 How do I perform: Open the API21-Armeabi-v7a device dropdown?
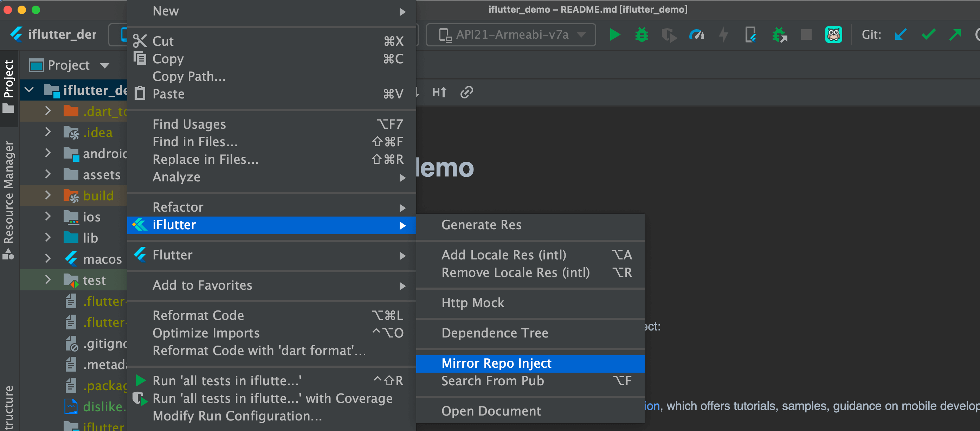point(510,34)
